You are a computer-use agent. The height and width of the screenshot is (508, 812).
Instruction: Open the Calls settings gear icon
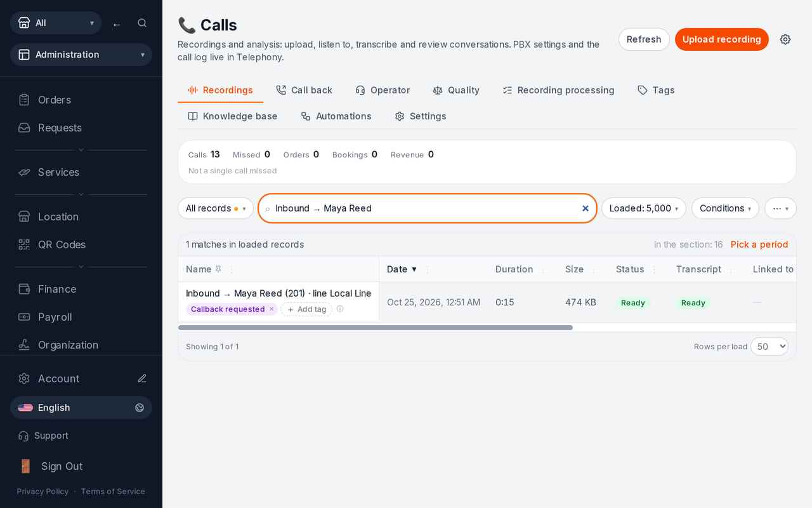[785, 39]
